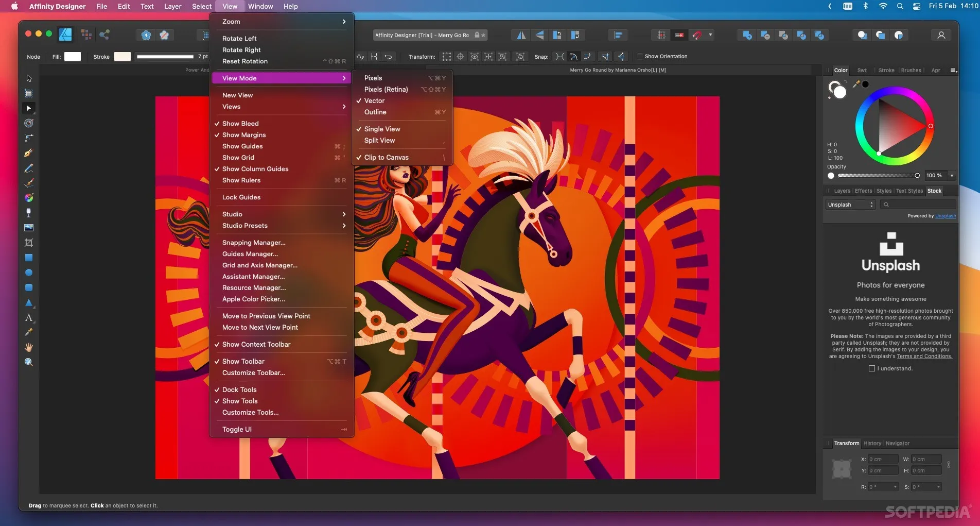Select the Color Picker eyedropper tool
Viewport: 980px width, 526px height.
pos(29,332)
